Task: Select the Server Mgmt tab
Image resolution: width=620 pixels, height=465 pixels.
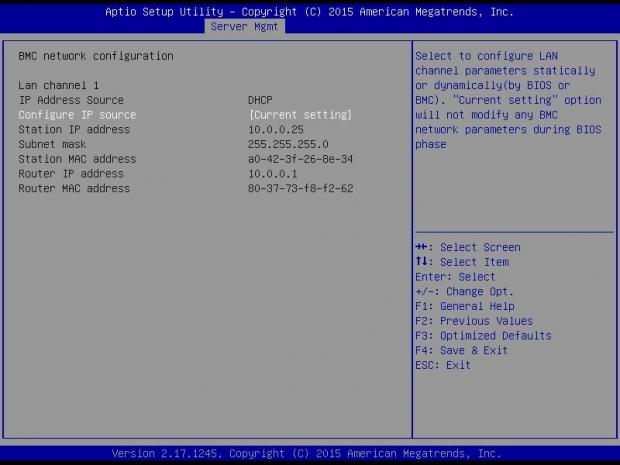Action: 244,26
